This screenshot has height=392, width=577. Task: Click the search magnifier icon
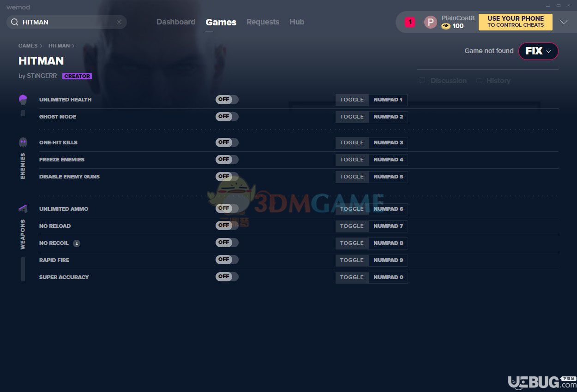15,22
